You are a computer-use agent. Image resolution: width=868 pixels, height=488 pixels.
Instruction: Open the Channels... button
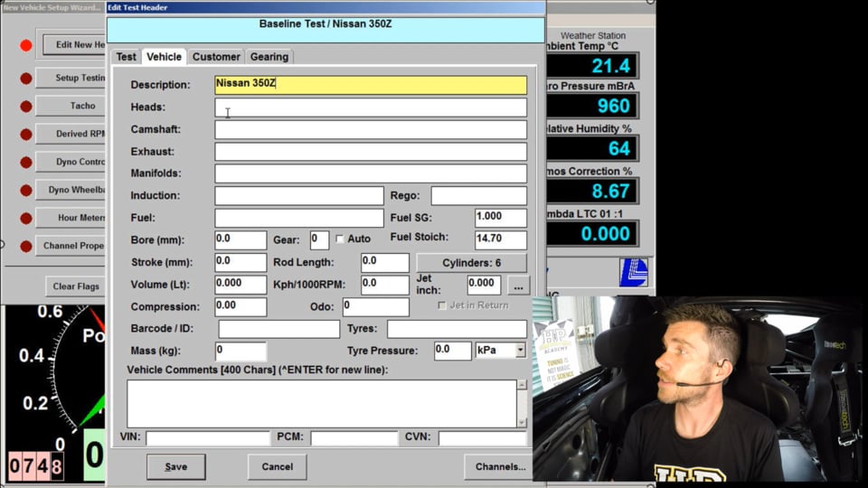(x=500, y=467)
